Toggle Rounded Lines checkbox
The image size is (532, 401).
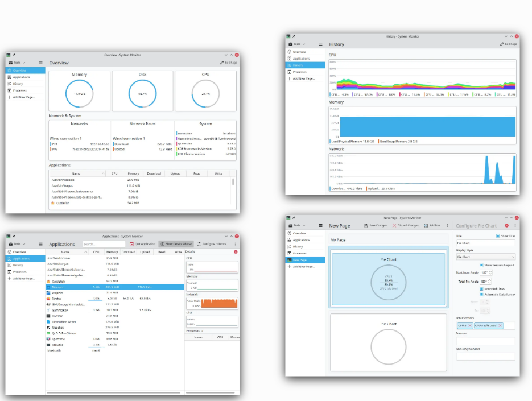coord(481,288)
